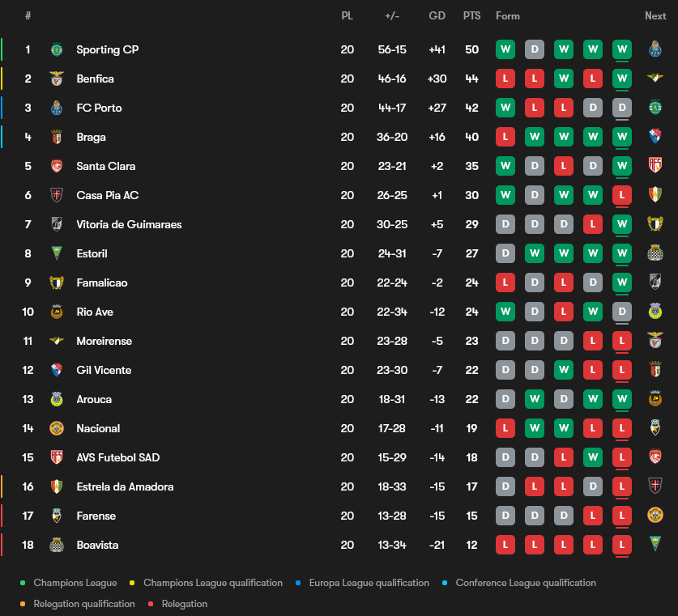Click Benfica's most recent W form badge

[621, 79]
